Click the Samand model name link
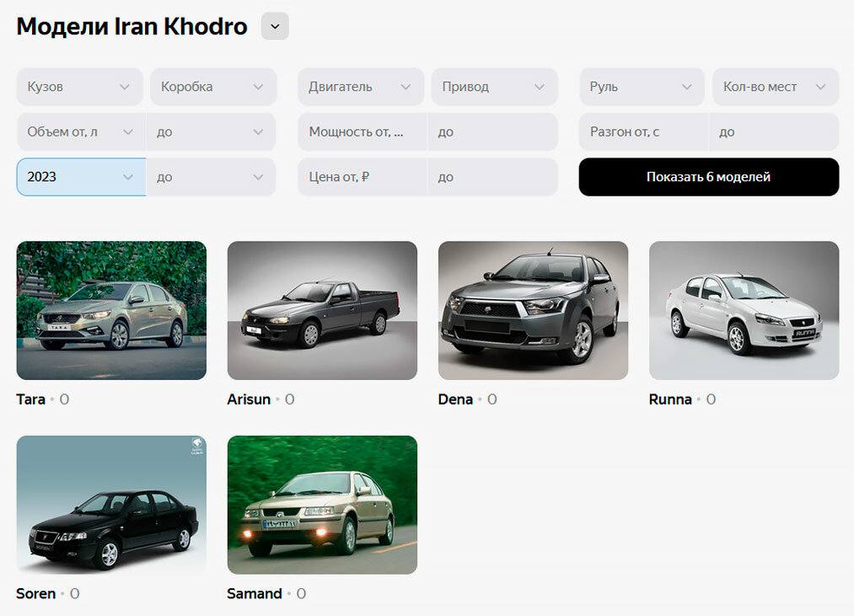This screenshot has width=854, height=616. 255,594
